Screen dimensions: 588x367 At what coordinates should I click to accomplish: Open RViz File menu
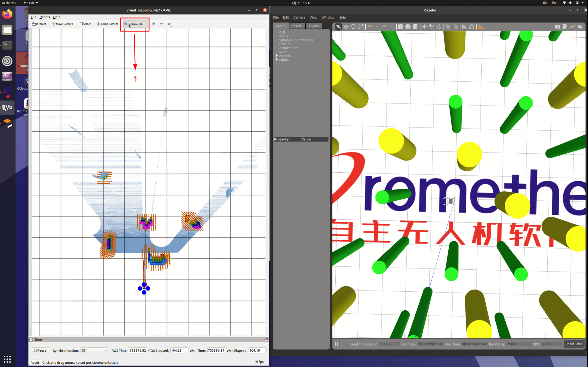[33, 17]
